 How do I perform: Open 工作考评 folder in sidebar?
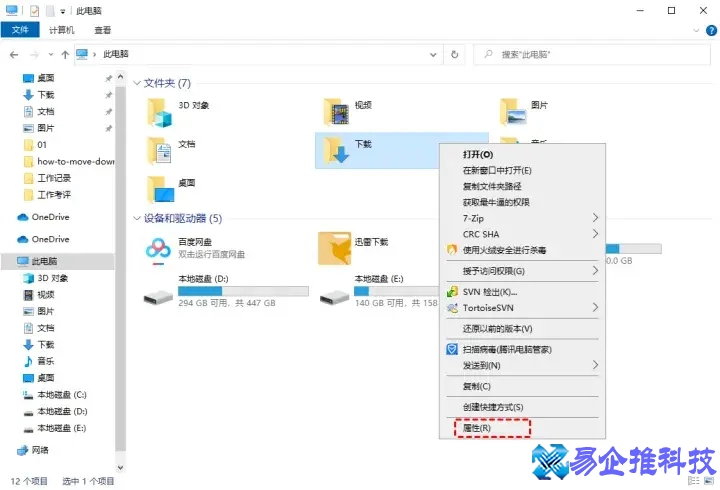[x=47, y=195]
